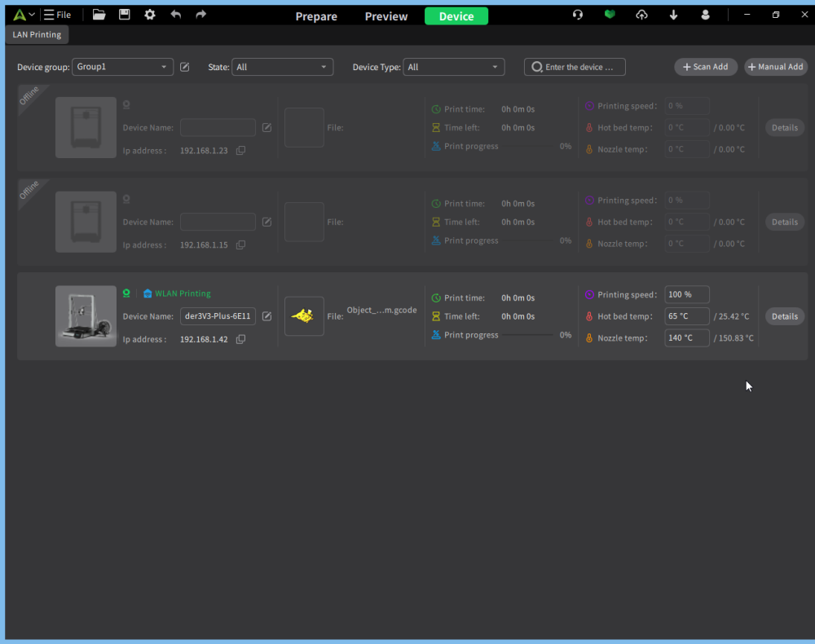The image size is (815, 644).
Task: Click the 150.83 °C nozzle reading
Action: [735, 337]
